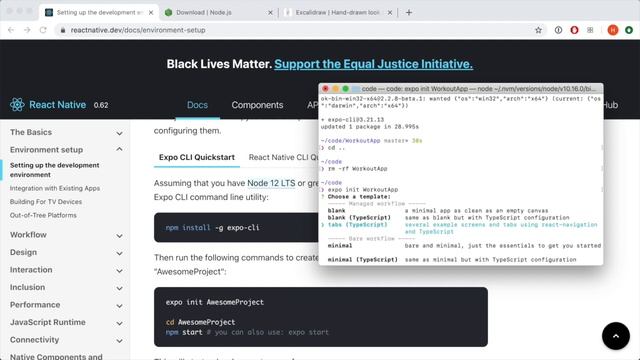Click the scroll-to-top round button
This screenshot has width=640, height=360.
pos(616,336)
